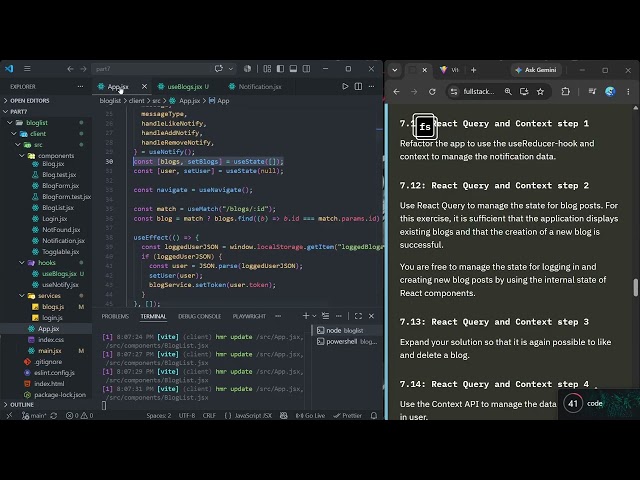Viewport: 640px width, 480px height.
Task: Click the Customize Layout icon in VS Code
Action: pyautogui.click(x=267, y=69)
